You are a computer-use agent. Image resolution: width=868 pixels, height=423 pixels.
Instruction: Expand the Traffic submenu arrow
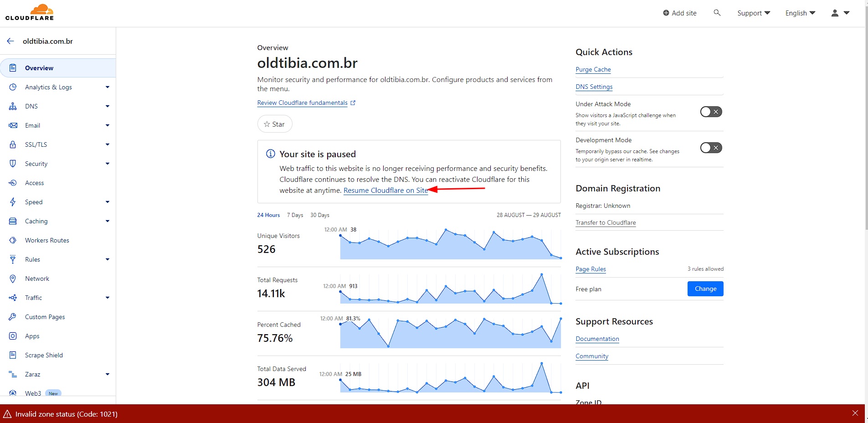tap(108, 298)
